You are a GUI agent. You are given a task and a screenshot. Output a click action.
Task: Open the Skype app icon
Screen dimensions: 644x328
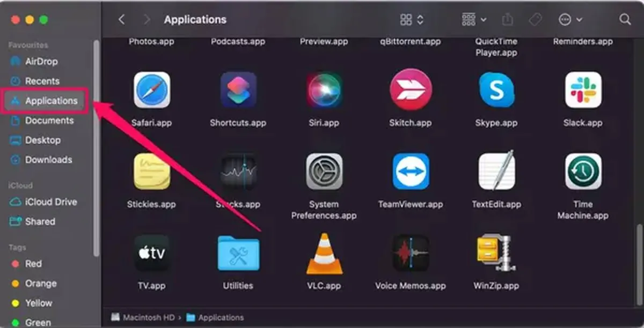496,90
